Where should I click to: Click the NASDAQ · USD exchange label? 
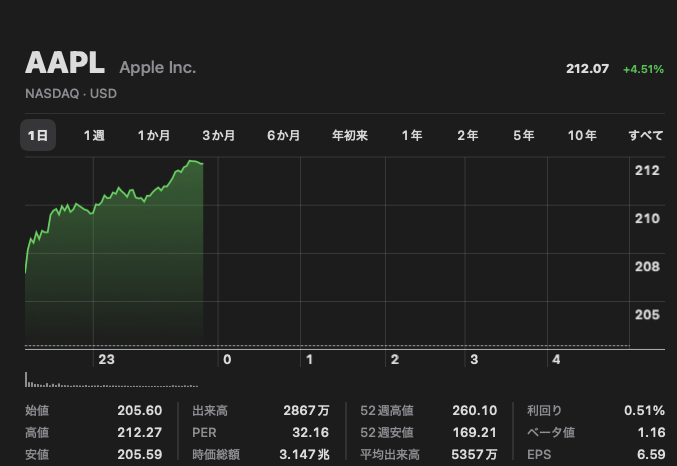pos(71,94)
